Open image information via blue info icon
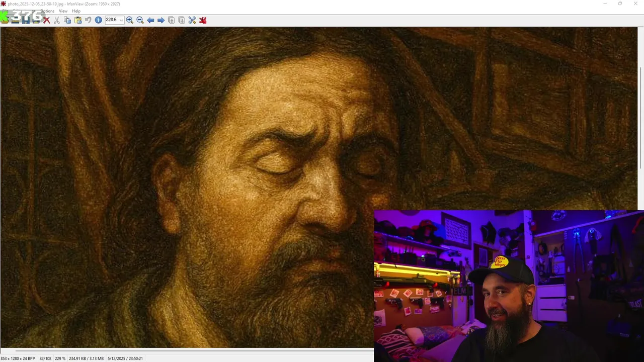Viewport: 644px width, 362px height. click(x=98, y=20)
